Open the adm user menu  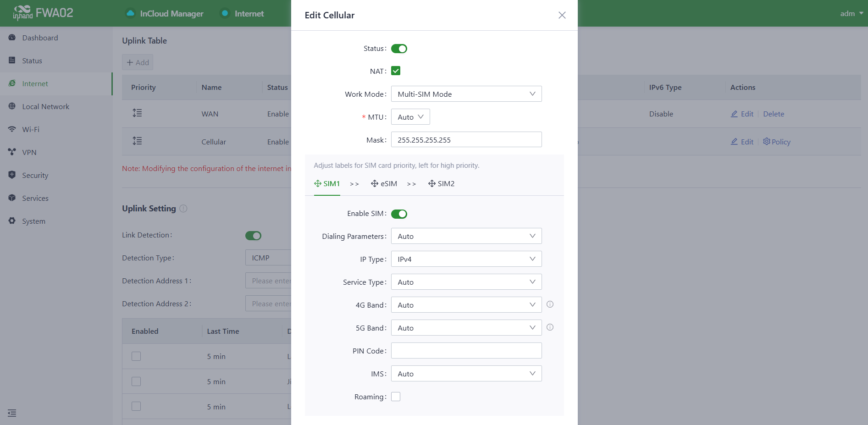pos(851,13)
